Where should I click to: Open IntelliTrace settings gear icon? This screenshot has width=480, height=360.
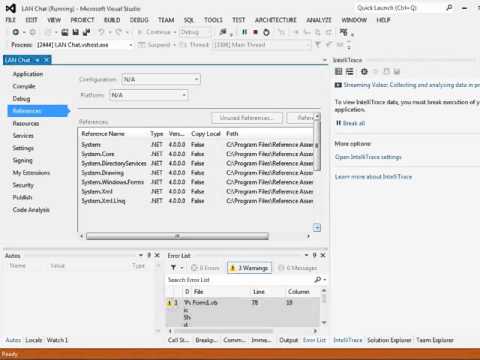point(364,71)
